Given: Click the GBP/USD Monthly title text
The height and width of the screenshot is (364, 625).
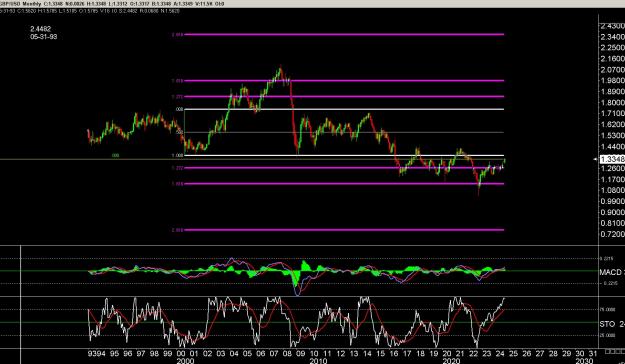Looking at the screenshot, I should [21, 3].
